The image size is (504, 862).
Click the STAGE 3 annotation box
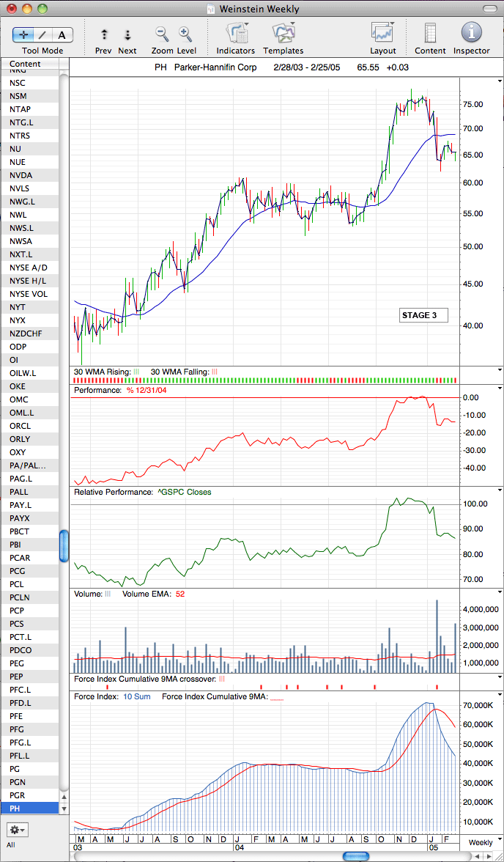tap(423, 315)
